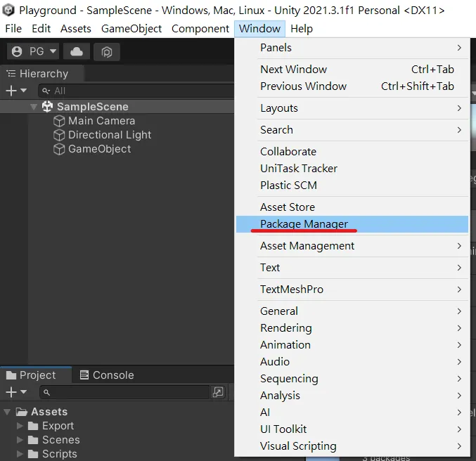The image size is (476, 461).
Task: Expand the Scripts folder arrow
Action: 20,454
